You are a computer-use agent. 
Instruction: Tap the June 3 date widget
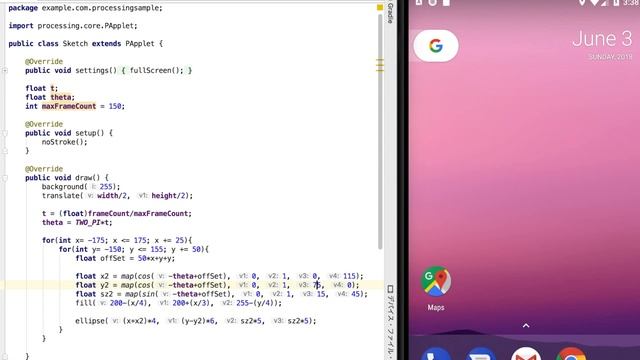602,39
